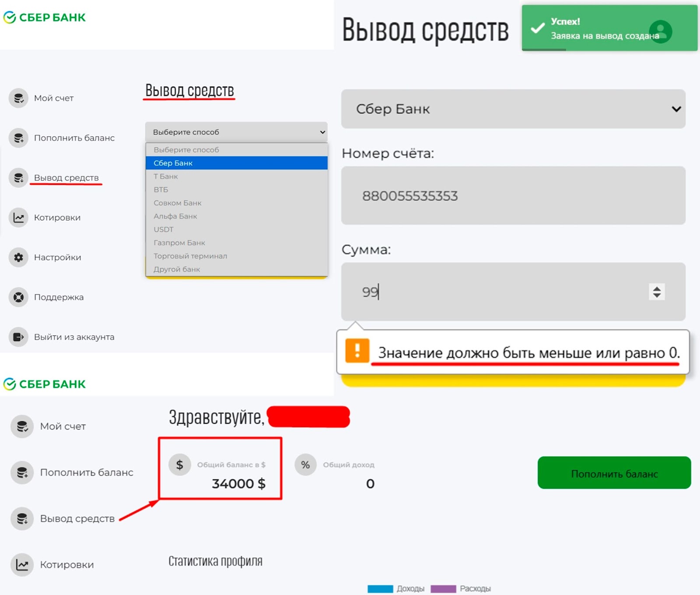Click the account number field '880055535353'
Screen dimensions: 700x595
pos(513,196)
